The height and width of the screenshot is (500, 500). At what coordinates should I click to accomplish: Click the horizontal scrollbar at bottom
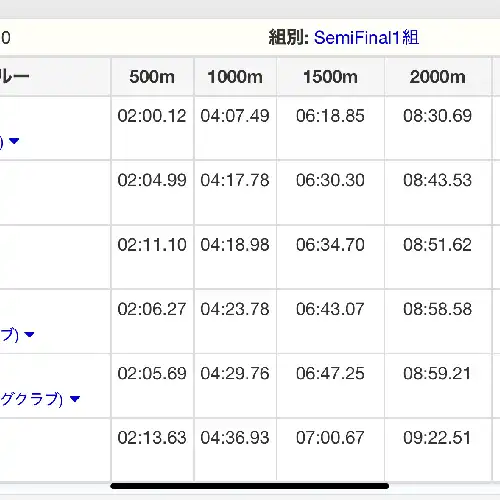tap(249, 486)
